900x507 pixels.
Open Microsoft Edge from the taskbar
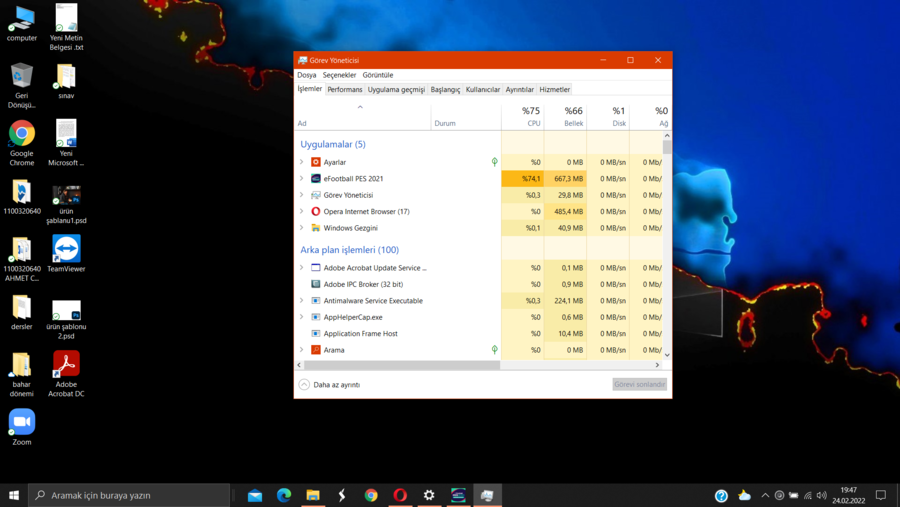284,495
